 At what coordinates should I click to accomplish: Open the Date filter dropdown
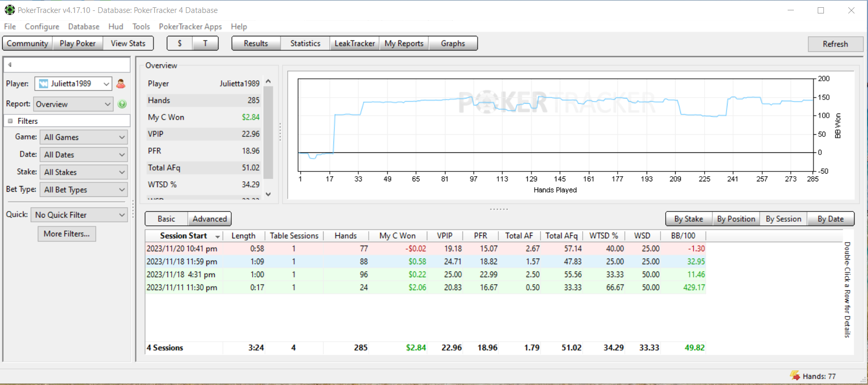[84, 155]
